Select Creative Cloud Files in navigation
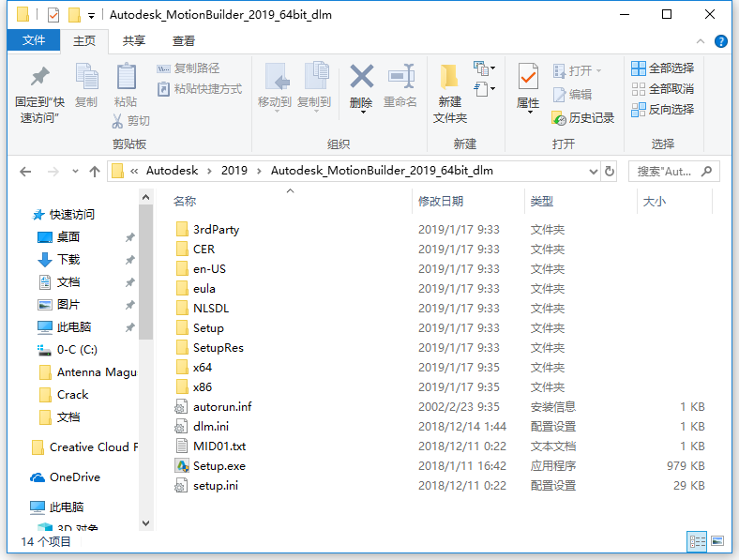Screen dimensions: 739x560 click(x=84, y=447)
